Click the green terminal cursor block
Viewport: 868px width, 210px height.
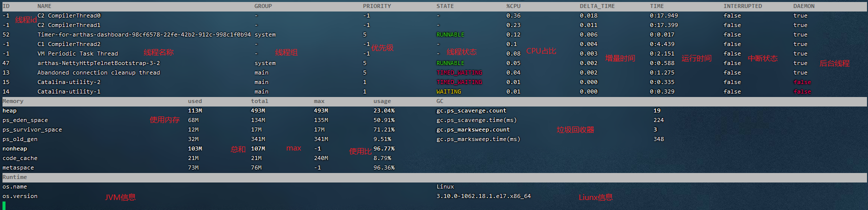click(x=4, y=205)
